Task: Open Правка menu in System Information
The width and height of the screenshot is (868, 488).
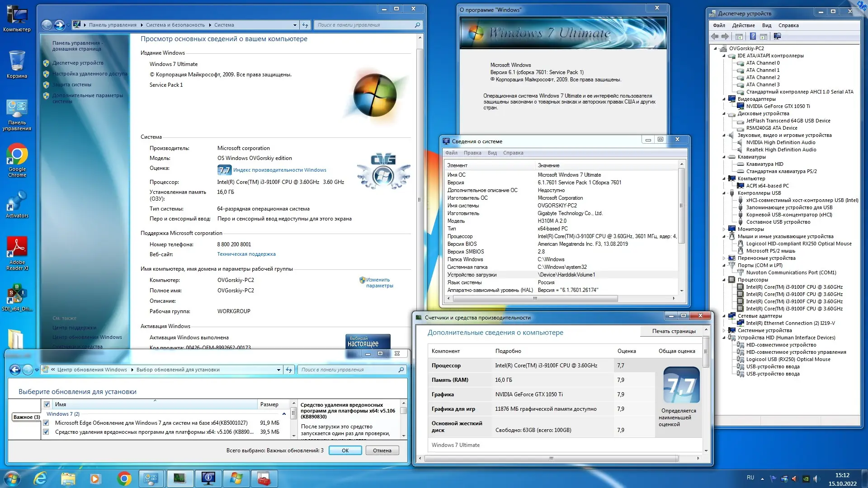Action: pos(472,153)
